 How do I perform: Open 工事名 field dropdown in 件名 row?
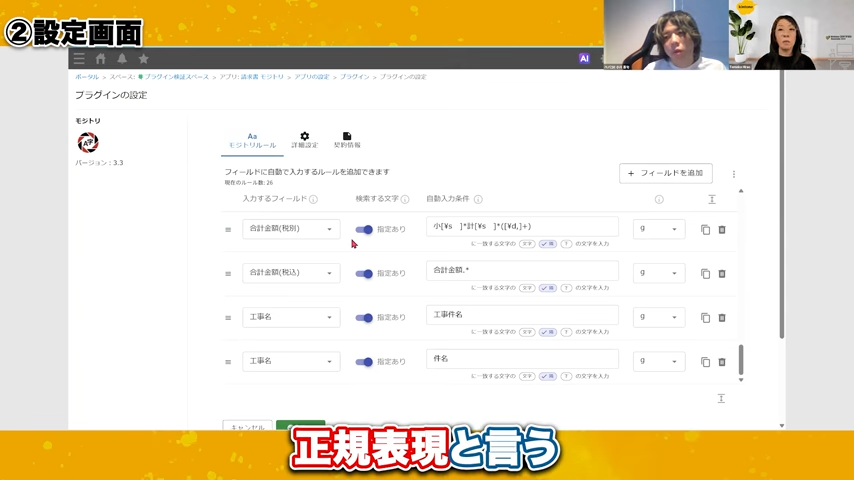(291, 361)
